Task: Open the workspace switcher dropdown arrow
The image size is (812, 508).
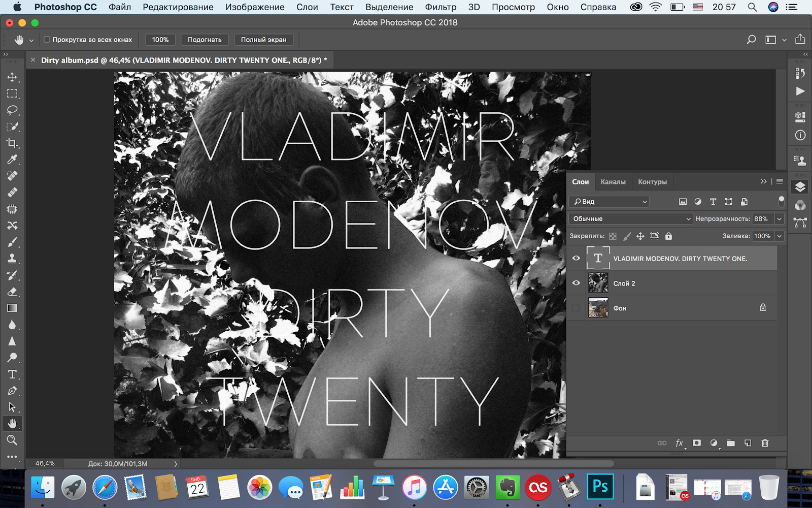Action: tap(784, 40)
